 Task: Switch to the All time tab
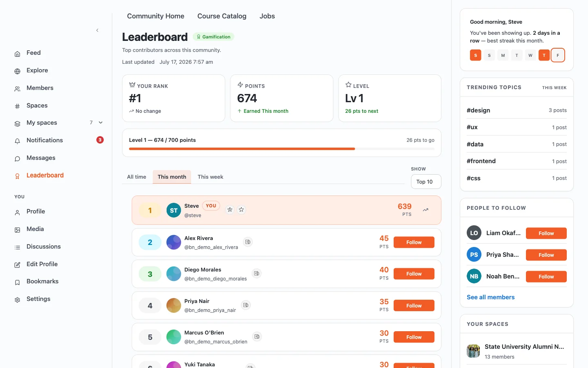(x=136, y=177)
